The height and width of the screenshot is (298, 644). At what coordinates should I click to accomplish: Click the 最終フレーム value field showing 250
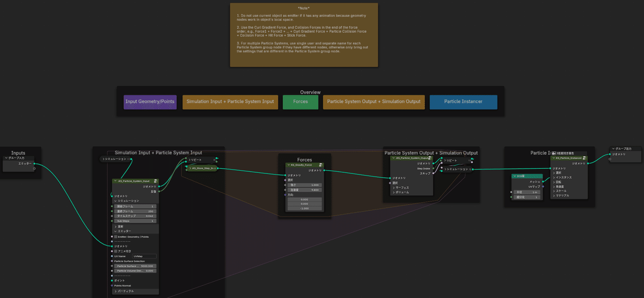136,211
